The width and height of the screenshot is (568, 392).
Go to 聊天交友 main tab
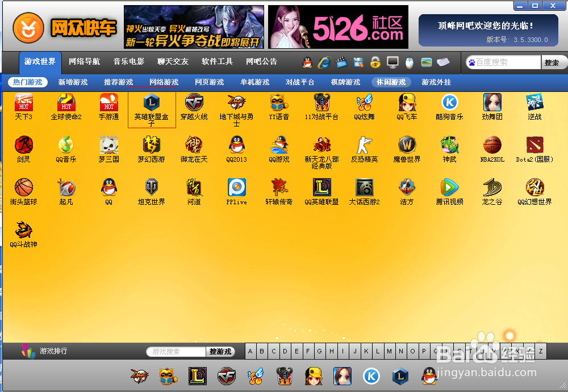(173, 61)
